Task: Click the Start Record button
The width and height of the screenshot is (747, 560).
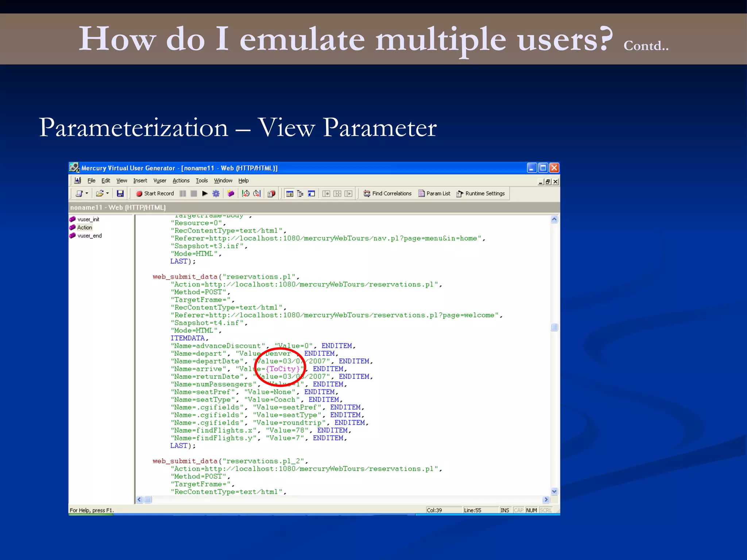Action: point(155,194)
